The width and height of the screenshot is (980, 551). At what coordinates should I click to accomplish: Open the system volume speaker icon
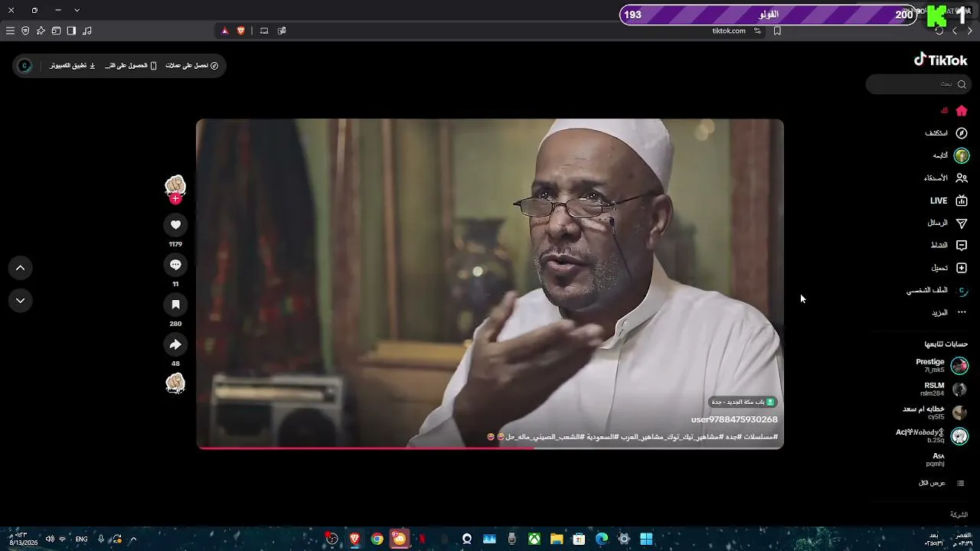(x=50, y=539)
